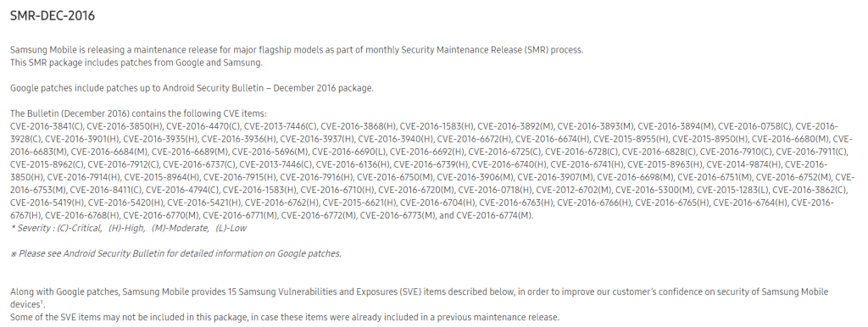Open the Android Security Bulletin reference note
This screenshot has height=327, width=868.
coord(175,253)
